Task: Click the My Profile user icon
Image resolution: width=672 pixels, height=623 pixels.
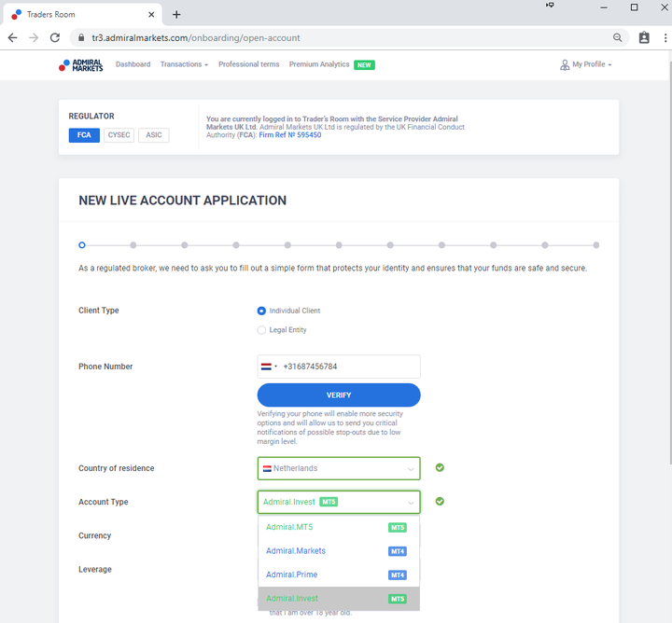Action: pyautogui.click(x=565, y=64)
